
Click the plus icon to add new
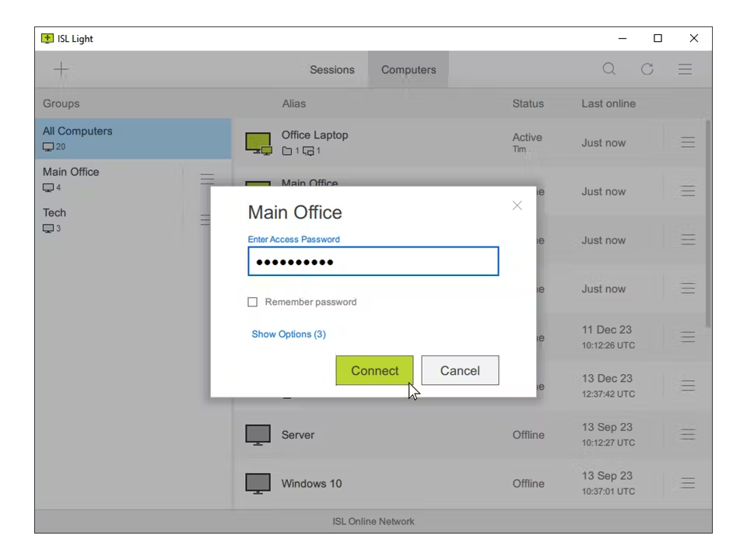61,69
